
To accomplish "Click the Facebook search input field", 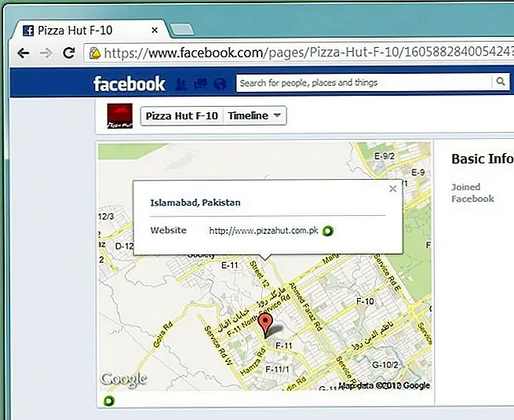I will [x=365, y=82].
